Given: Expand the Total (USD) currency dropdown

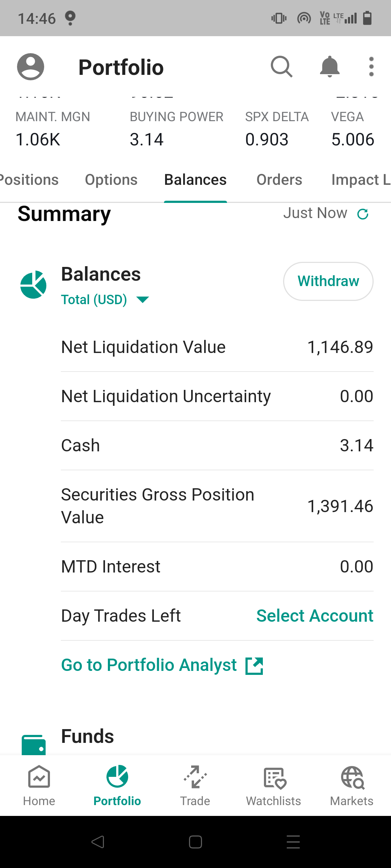Looking at the screenshot, I should click(105, 299).
